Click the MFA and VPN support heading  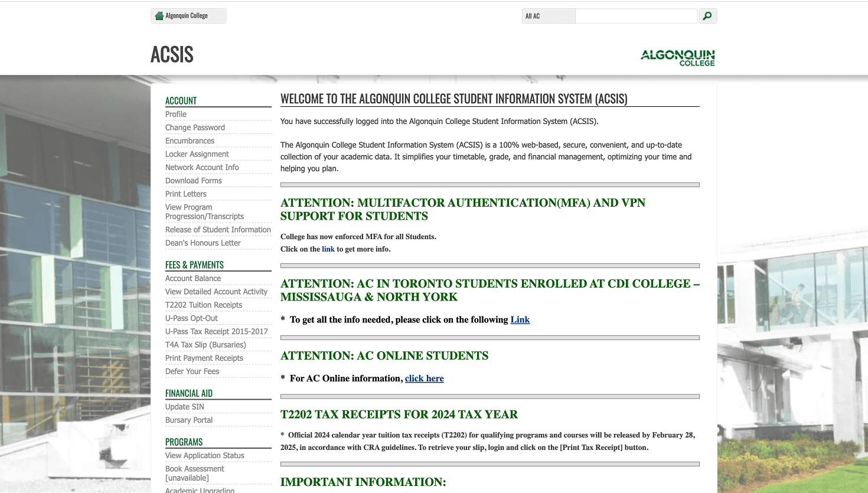tap(463, 210)
